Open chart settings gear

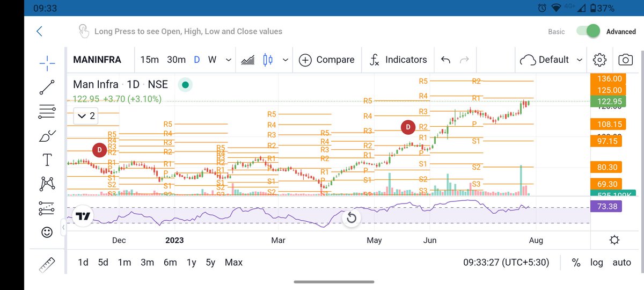[599, 60]
